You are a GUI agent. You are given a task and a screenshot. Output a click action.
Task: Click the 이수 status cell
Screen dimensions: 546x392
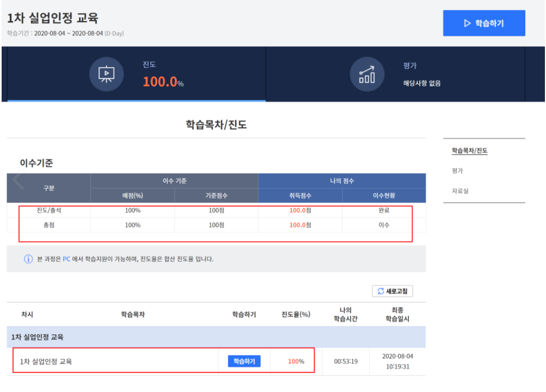(x=384, y=225)
